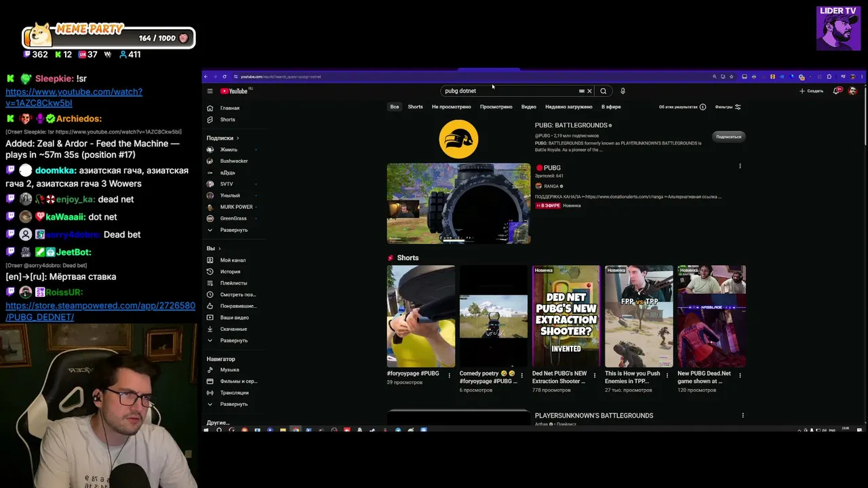The image size is (868, 488).
Task: Click Подписаться on PUBG: BATTLEGROUNDS
Action: (x=729, y=137)
